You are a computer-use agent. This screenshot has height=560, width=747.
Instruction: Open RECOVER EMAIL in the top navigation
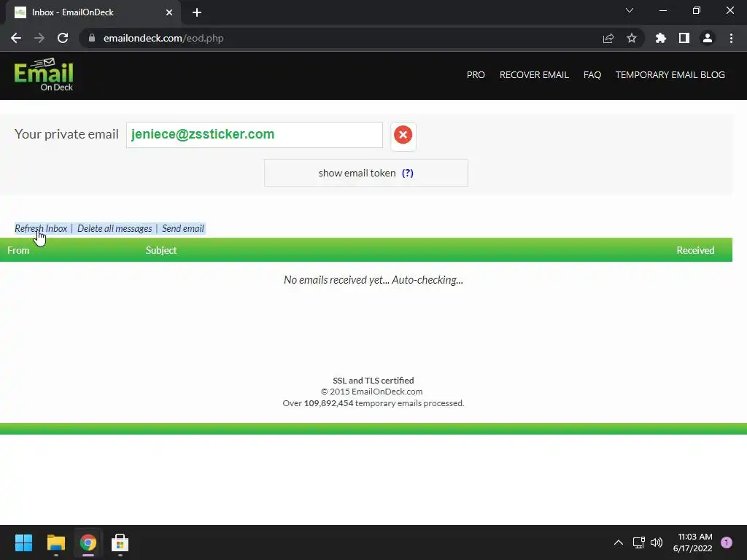tap(534, 75)
